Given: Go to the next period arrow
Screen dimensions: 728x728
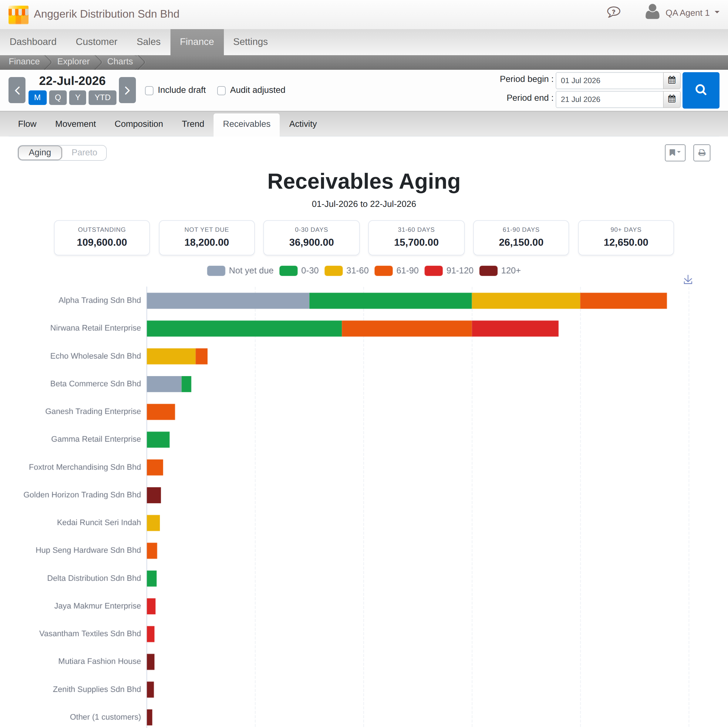Looking at the screenshot, I should coord(127,90).
